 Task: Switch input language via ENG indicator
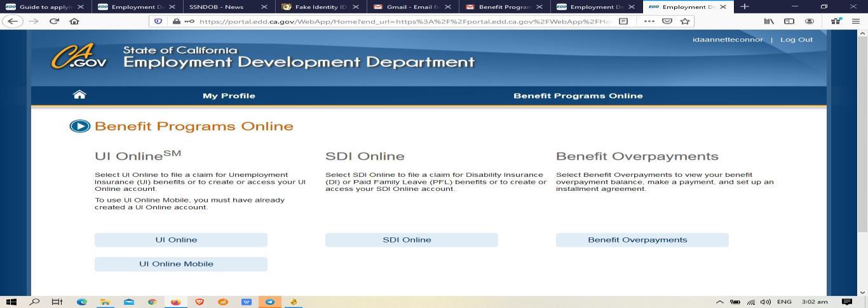(785, 302)
